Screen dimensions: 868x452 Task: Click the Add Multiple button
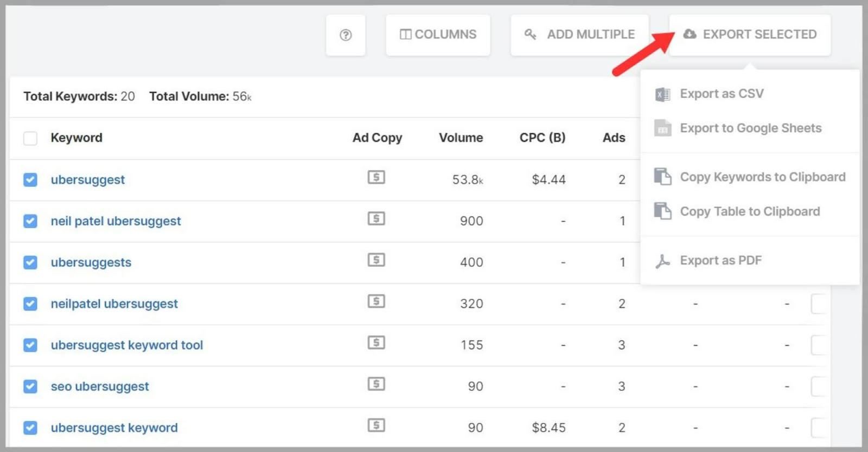(x=579, y=35)
